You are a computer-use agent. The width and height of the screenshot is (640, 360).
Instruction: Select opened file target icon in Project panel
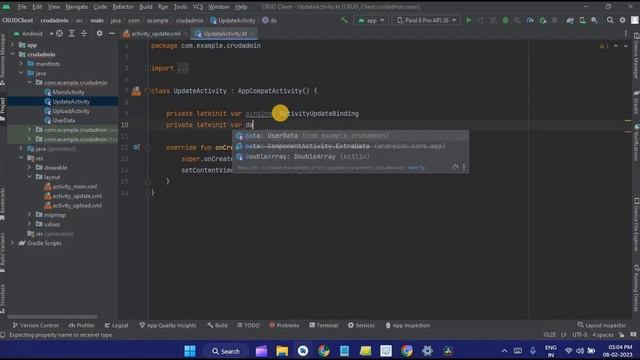click(x=59, y=33)
